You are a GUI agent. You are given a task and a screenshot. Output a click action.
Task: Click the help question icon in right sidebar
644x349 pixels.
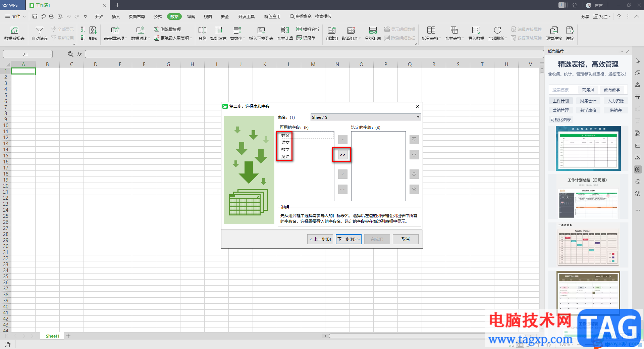638,194
